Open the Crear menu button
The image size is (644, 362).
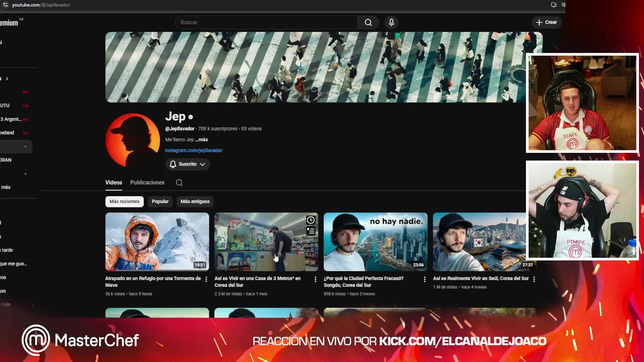546,22
